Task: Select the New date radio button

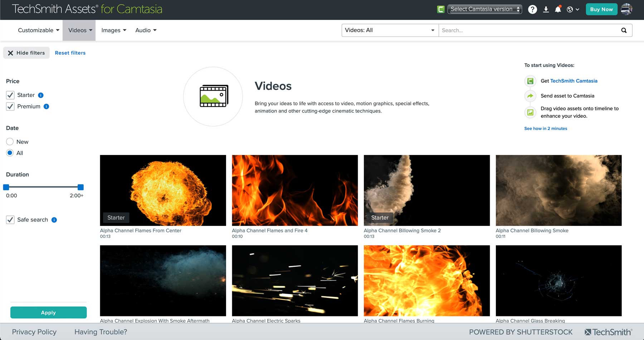Action: tap(10, 142)
